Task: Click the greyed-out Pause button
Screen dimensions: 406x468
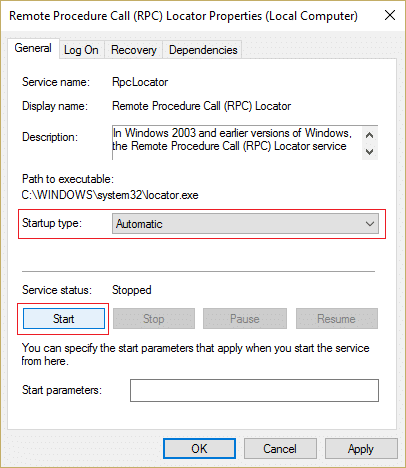Action: 245,319
